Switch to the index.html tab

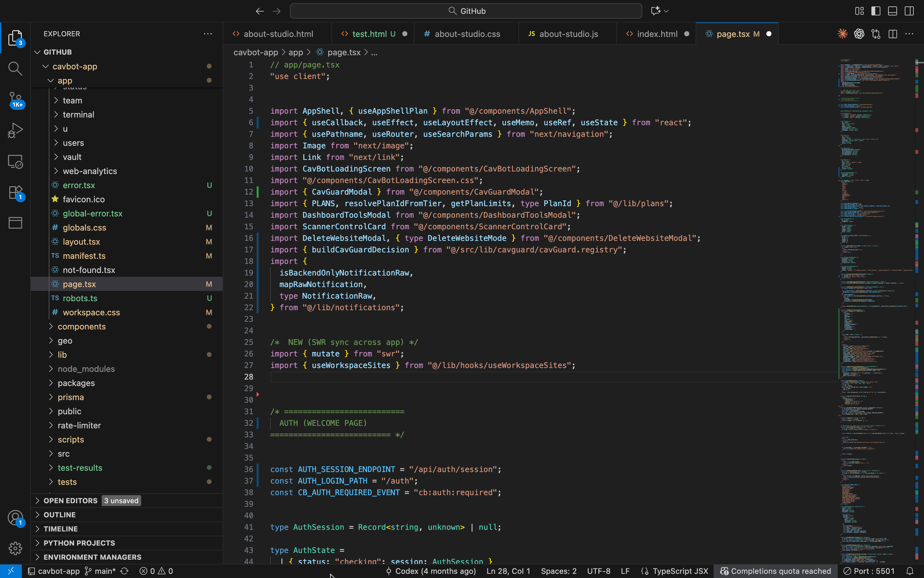(x=657, y=34)
